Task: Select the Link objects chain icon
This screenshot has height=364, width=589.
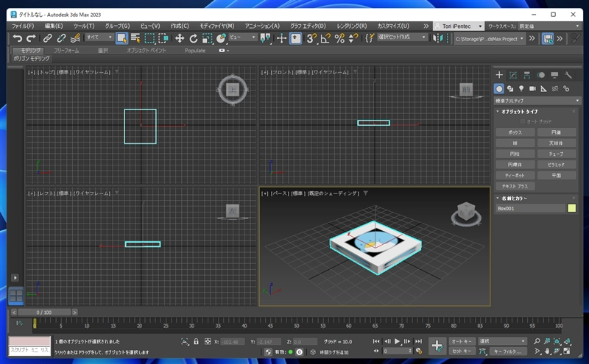Action: tap(47, 38)
